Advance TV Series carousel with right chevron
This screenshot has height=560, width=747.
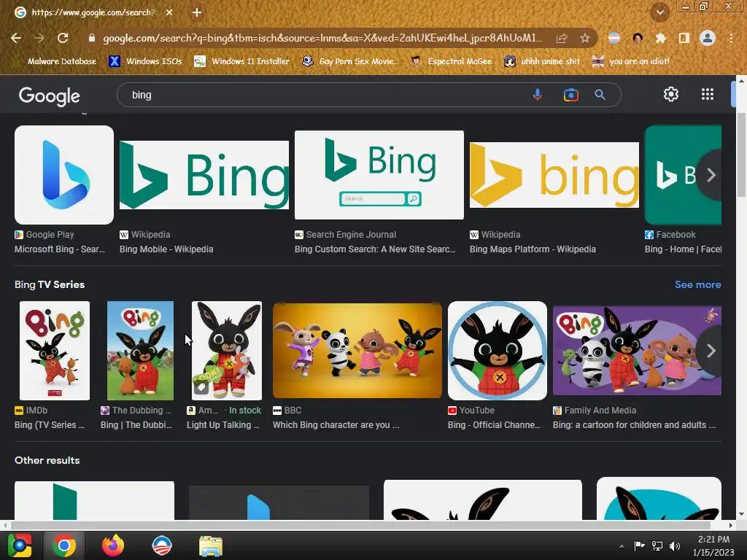(x=711, y=351)
